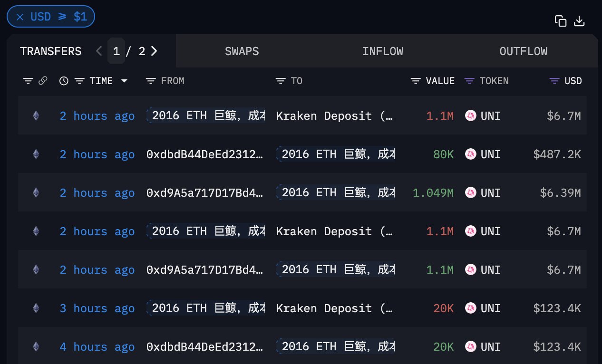Open 0xdbdB44DeEd2312 sender in 4 hours ago row

click(x=205, y=347)
